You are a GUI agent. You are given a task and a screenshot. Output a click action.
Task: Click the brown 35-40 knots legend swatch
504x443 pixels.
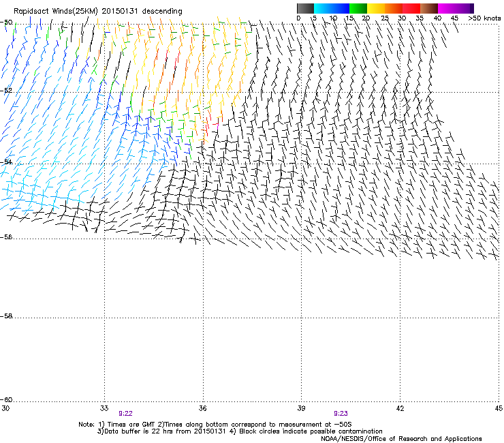pos(429,8)
